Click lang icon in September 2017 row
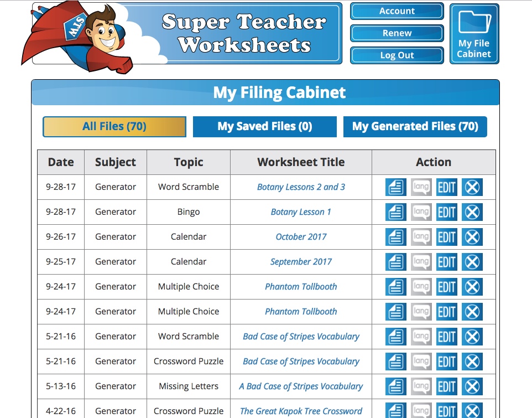 click(x=421, y=262)
